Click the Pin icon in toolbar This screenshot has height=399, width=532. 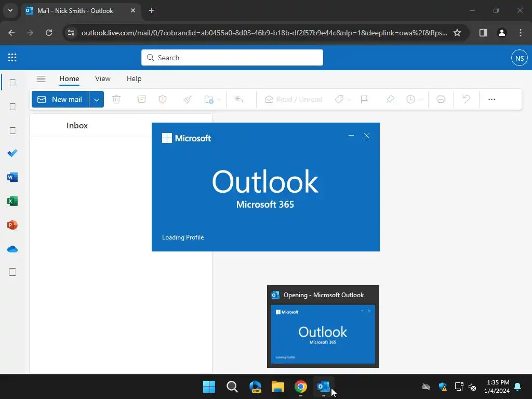[x=390, y=99]
